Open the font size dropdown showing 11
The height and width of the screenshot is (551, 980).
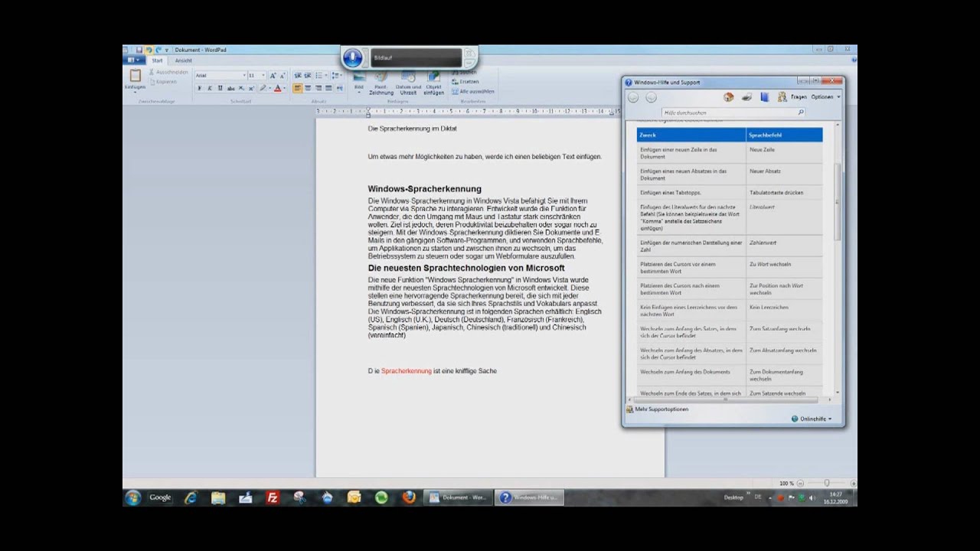point(263,76)
